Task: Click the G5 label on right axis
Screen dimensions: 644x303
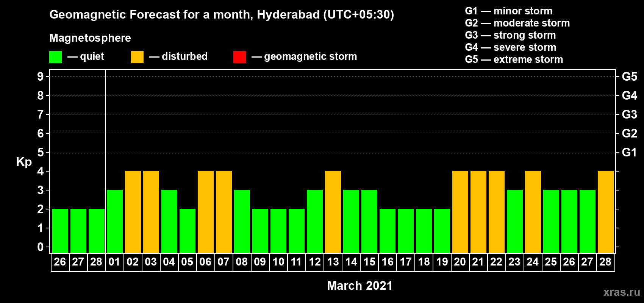Action: [630, 77]
